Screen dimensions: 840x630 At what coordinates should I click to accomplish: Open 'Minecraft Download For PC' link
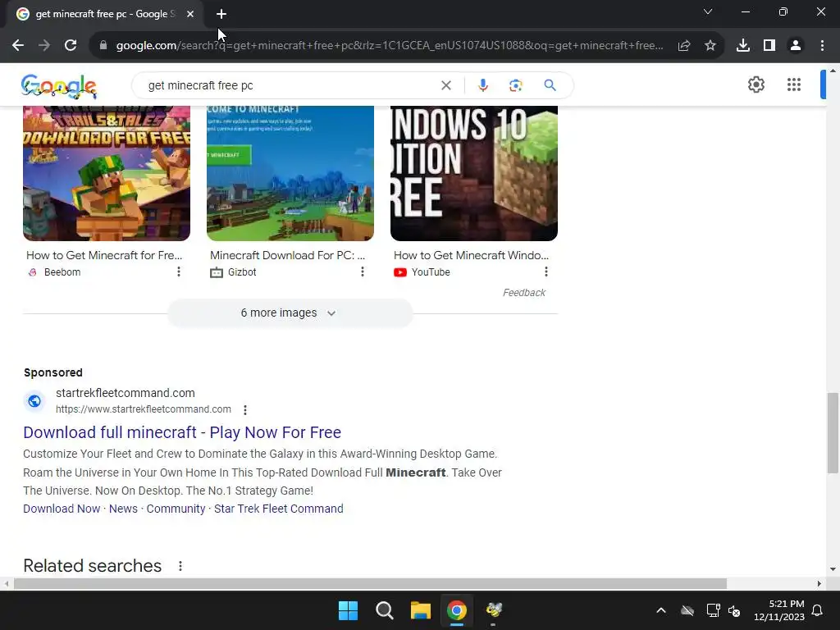pos(288,256)
